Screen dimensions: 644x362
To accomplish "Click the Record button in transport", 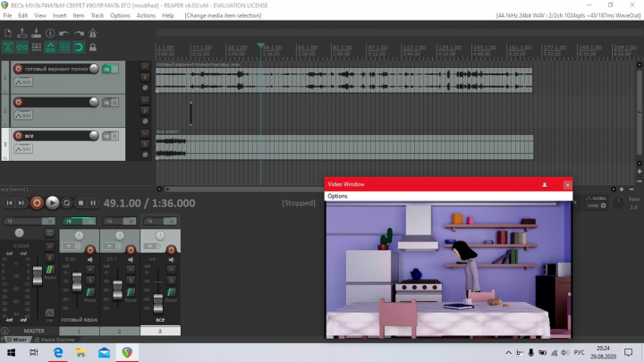I will 37,203.
